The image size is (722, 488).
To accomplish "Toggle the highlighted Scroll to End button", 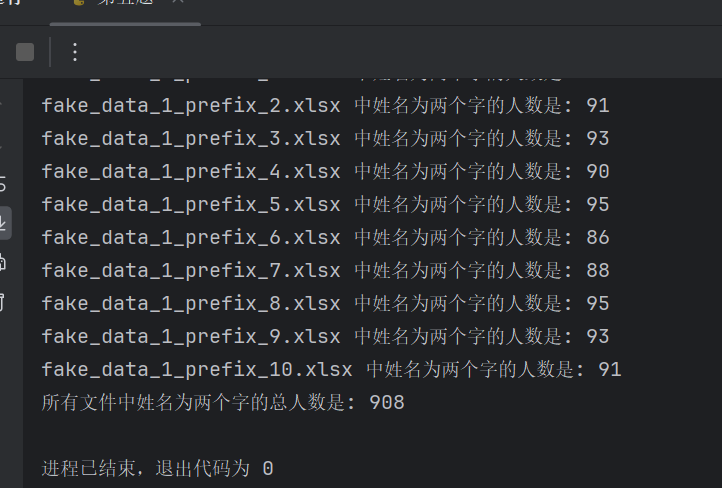I will [x=4, y=223].
